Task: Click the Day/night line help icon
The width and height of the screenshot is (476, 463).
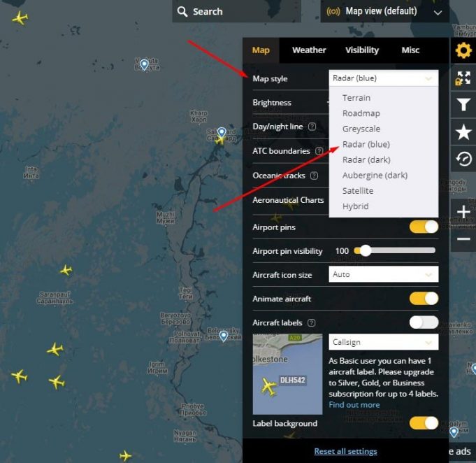Action: (312, 127)
